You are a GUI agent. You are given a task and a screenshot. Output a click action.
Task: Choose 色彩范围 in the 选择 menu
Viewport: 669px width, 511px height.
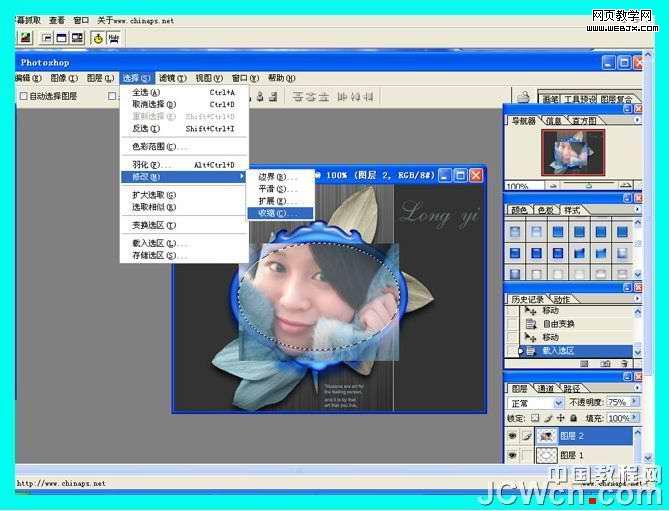(x=183, y=146)
